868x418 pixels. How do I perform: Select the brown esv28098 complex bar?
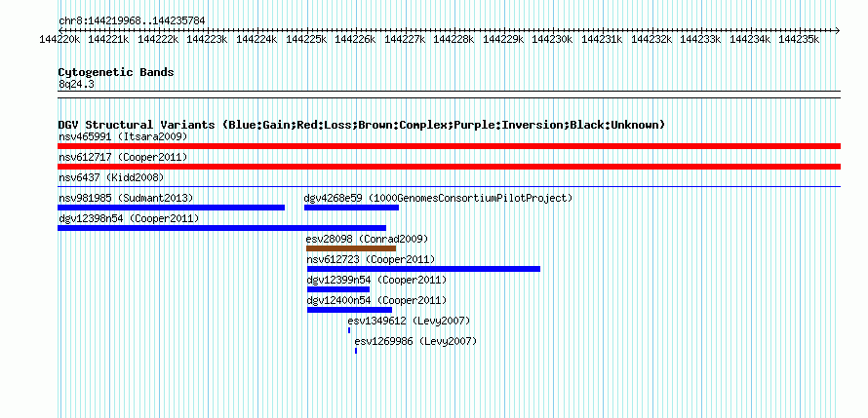(351, 248)
